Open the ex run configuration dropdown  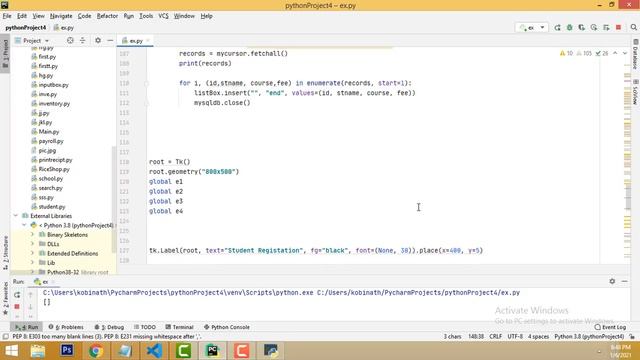(x=531, y=27)
